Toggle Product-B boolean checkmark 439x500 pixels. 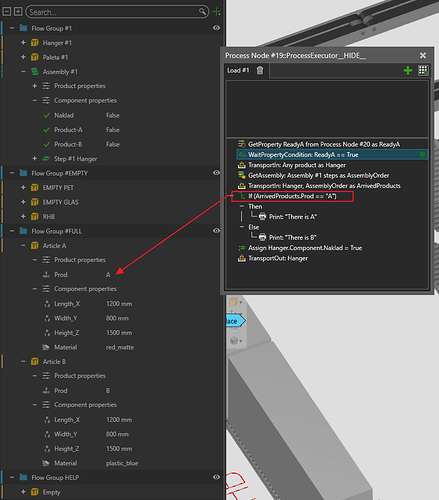click(47, 144)
